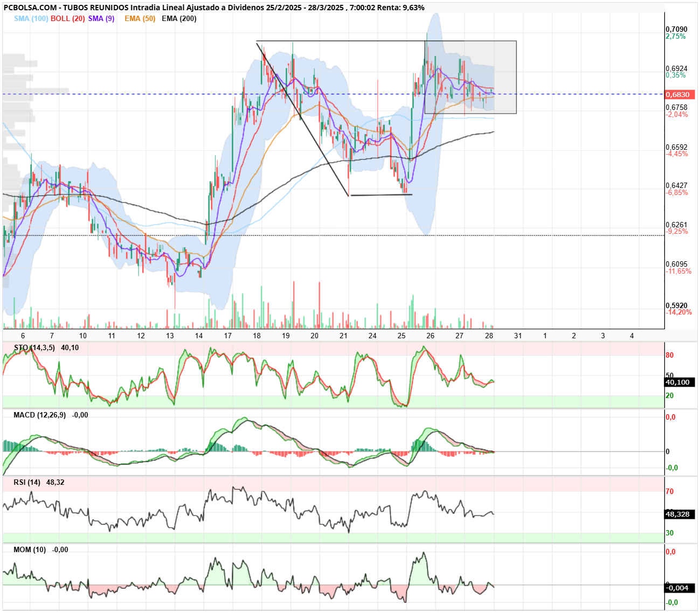Select the EMA (50) legend label

click(140, 18)
